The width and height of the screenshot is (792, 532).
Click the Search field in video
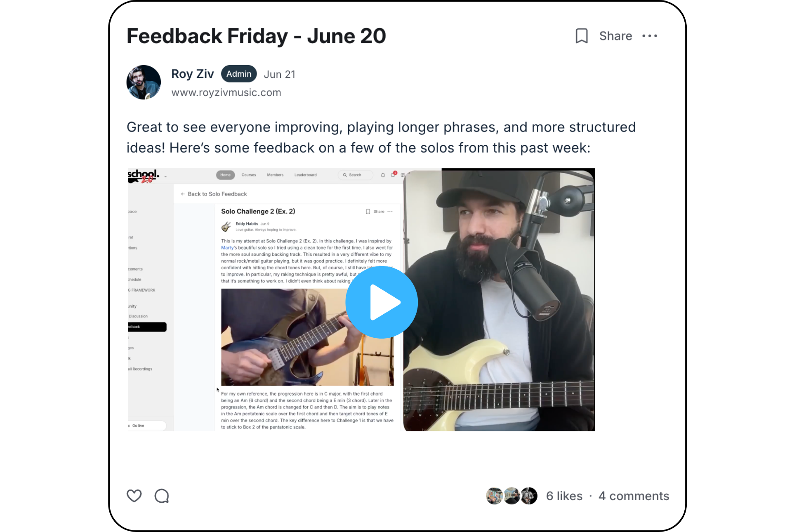[355, 175]
